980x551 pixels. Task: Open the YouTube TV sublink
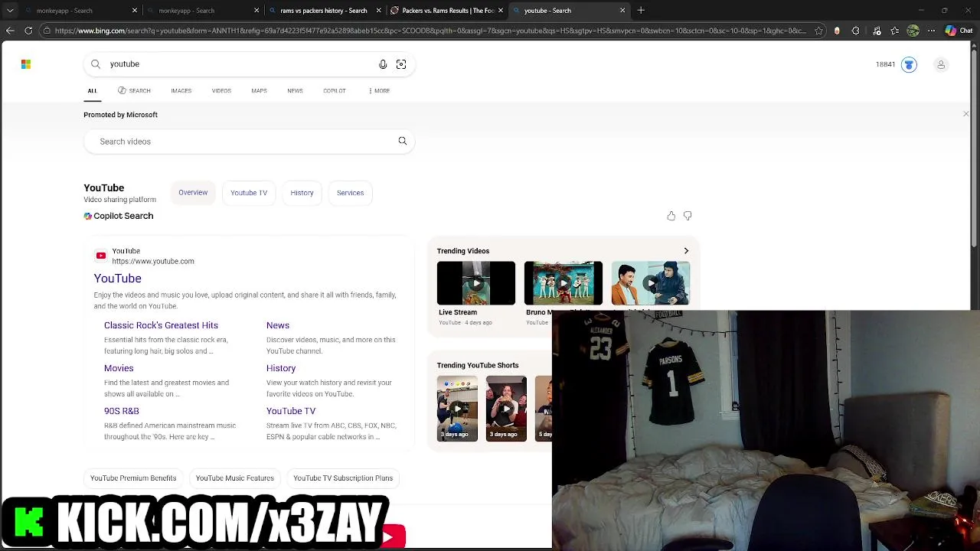pos(291,411)
